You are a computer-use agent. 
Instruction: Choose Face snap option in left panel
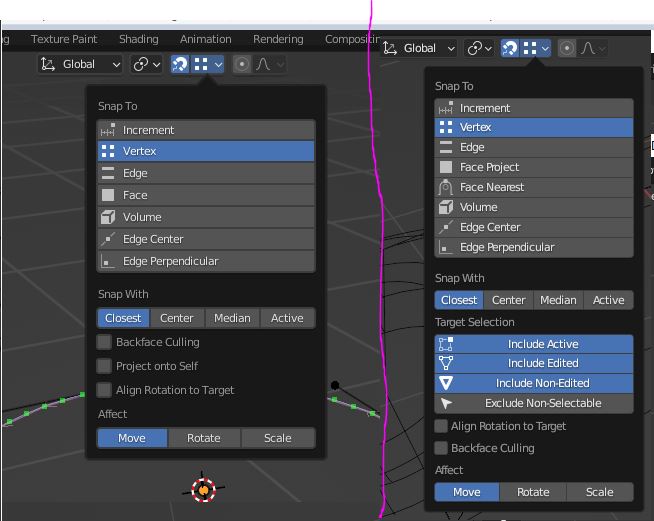(x=206, y=195)
